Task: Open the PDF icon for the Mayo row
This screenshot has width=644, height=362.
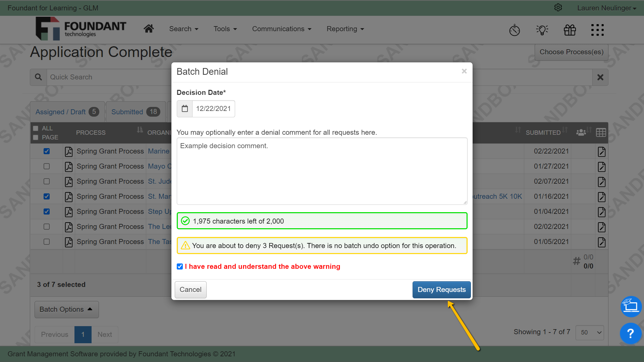Action: (x=68, y=167)
